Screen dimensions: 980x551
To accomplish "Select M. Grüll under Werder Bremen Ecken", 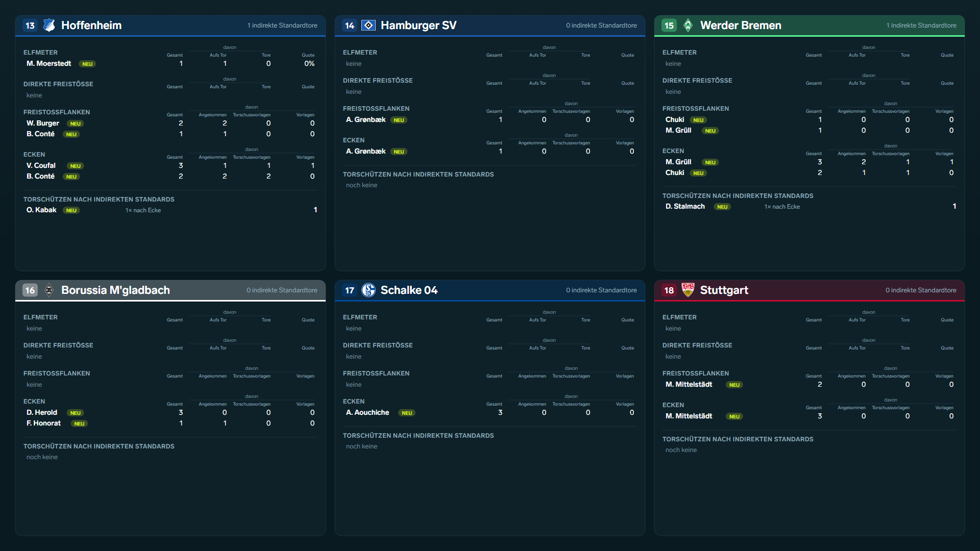I will [x=678, y=162].
